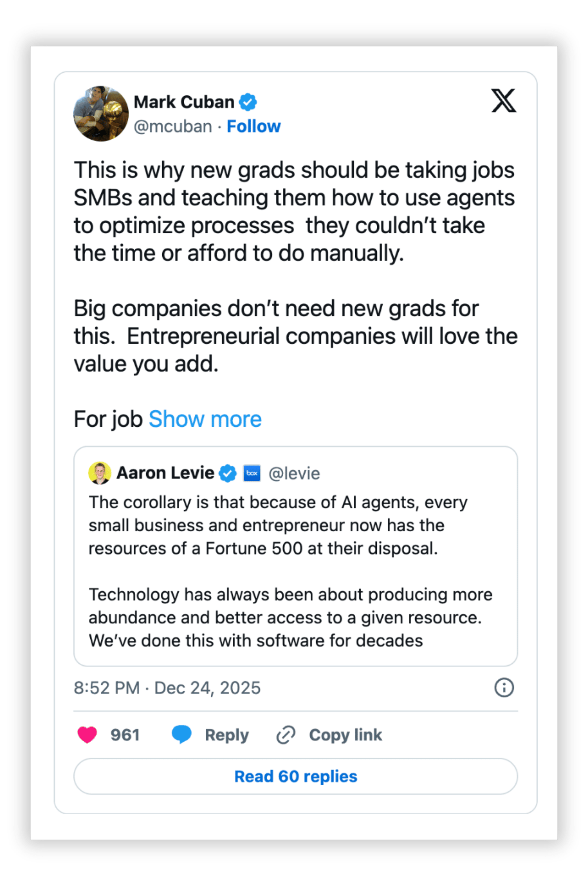Screen dimensions: 588x886
Task: Expand the tweet with Show more
Action: 205,419
